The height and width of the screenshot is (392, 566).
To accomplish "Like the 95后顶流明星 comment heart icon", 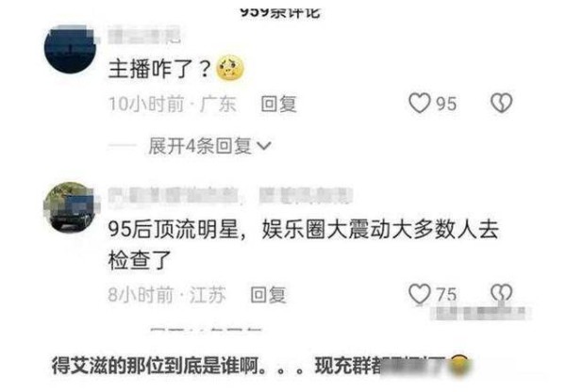I will pos(420,294).
